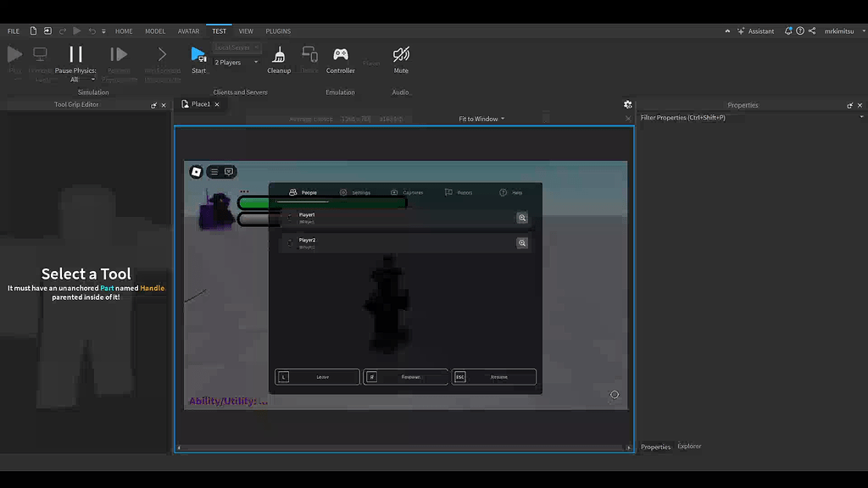The height and width of the screenshot is (488, 868).
Task: Select the TEST ribbon tab
Action: pos(219,31)
